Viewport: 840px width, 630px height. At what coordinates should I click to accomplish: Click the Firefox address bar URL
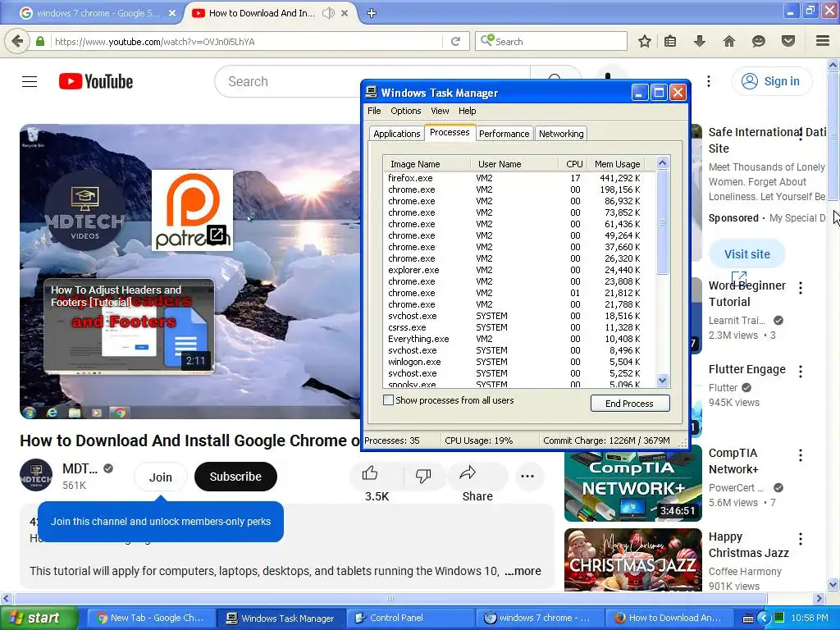click(x=246, y=41)
